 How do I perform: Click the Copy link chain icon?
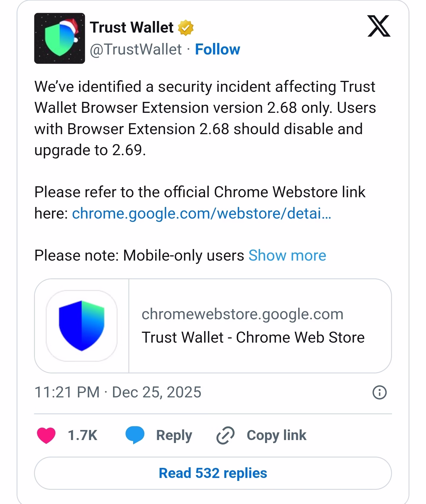(225, 435)
